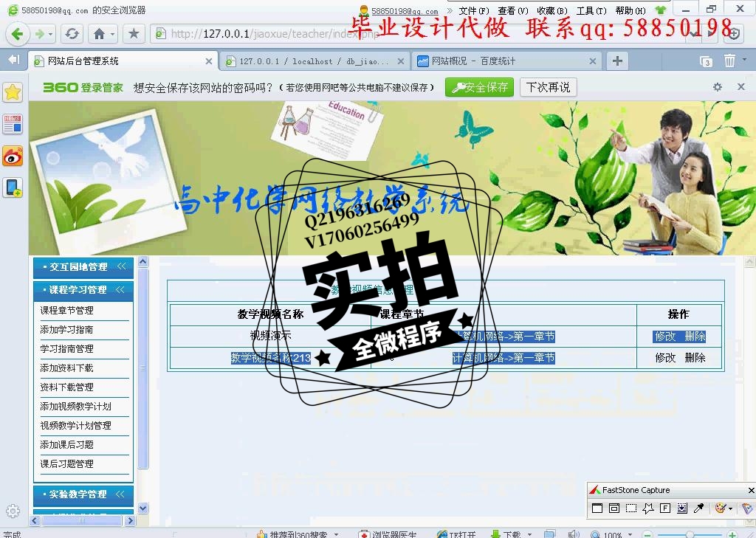The height and width of the screenshot is (538, 756).
Task: Click 删除 for 视频演示 row
Action: pyautogui.click(x=695, y=337)
